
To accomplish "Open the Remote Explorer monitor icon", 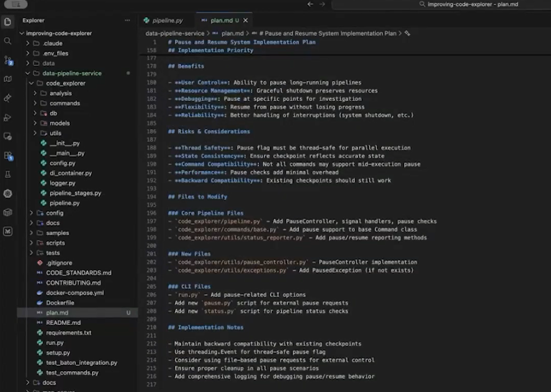I will tap(8, 136).
